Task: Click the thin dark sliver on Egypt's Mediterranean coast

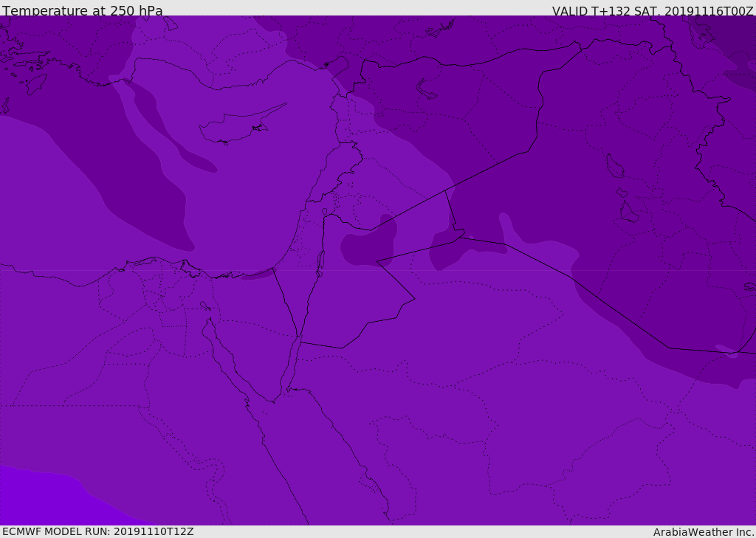Action: point(258,275)
